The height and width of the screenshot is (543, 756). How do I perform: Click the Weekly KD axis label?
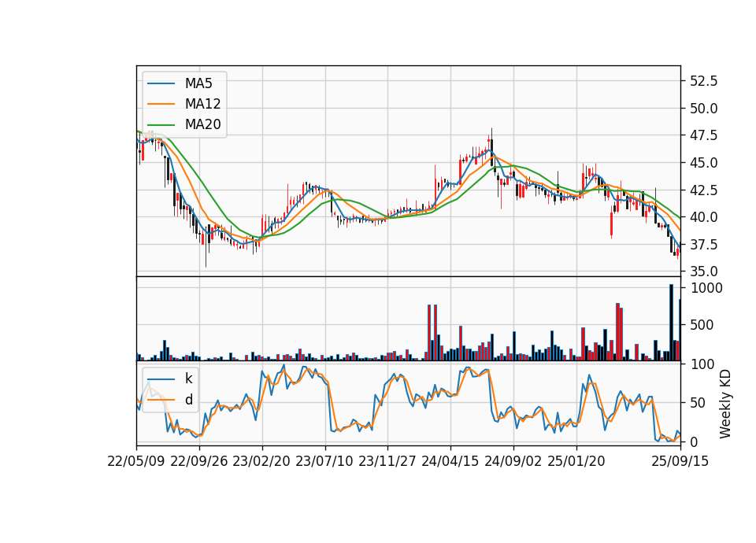pos(724,404)
